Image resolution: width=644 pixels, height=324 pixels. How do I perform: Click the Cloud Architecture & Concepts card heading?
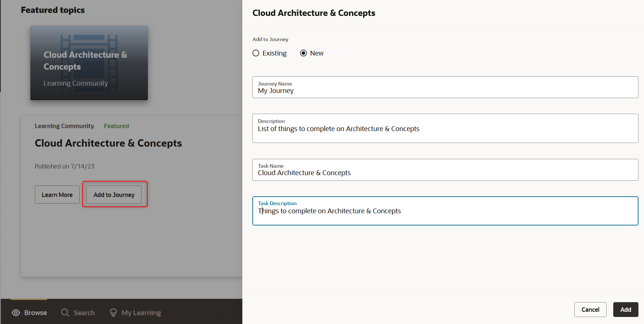[108, 143]
